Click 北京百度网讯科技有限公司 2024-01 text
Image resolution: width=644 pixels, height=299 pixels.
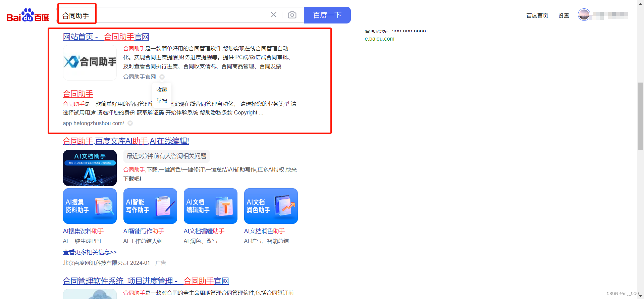pyautogui.click(x=106, y=263)
